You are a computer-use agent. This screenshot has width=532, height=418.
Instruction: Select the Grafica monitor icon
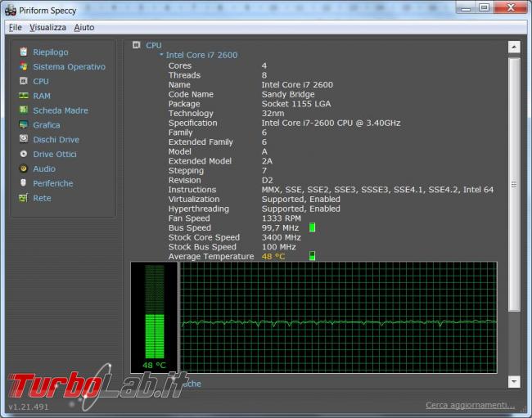(x=24, y=125)
